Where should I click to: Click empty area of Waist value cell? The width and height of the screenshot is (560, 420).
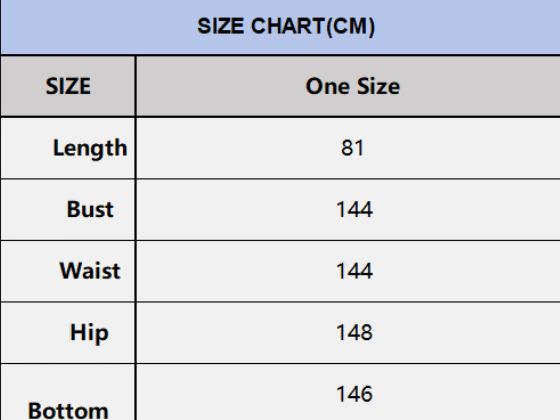[x=464, y=270]
